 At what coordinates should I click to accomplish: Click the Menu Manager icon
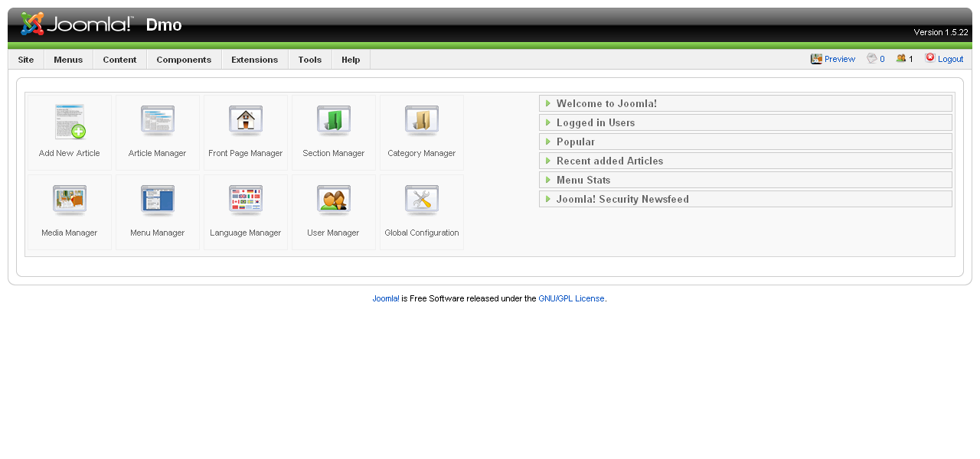point(158,201)
